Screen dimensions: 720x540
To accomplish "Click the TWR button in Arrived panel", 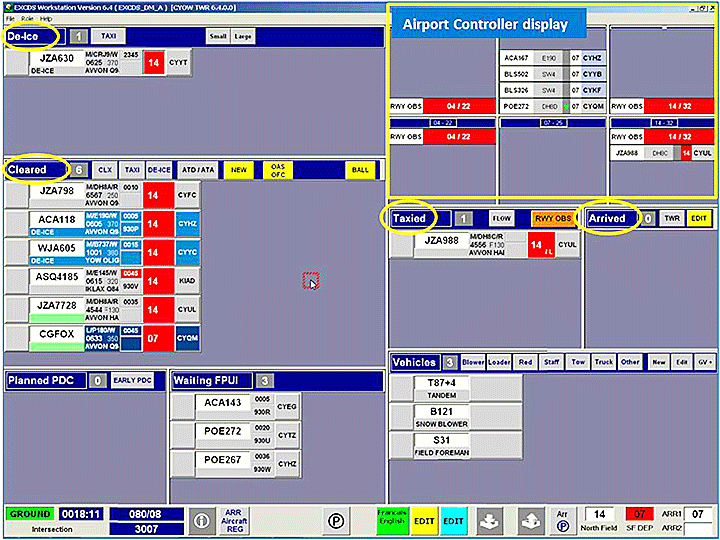I will 670,218.
